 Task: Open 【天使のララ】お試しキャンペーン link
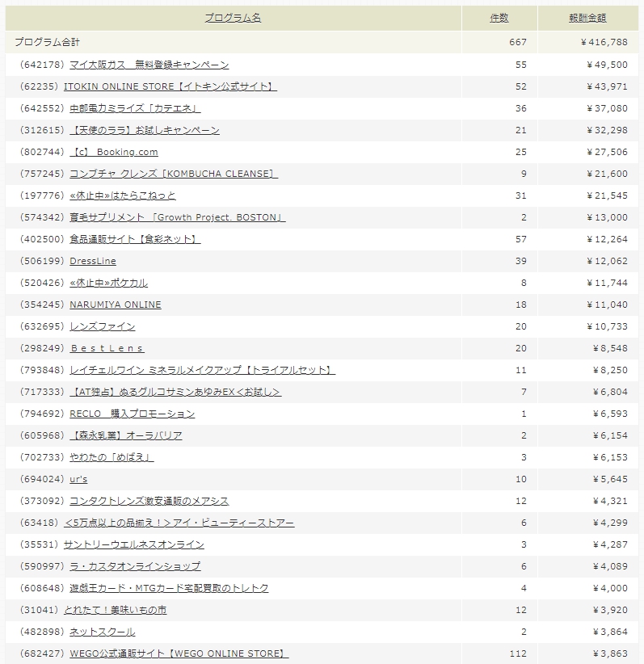point(145,130)
